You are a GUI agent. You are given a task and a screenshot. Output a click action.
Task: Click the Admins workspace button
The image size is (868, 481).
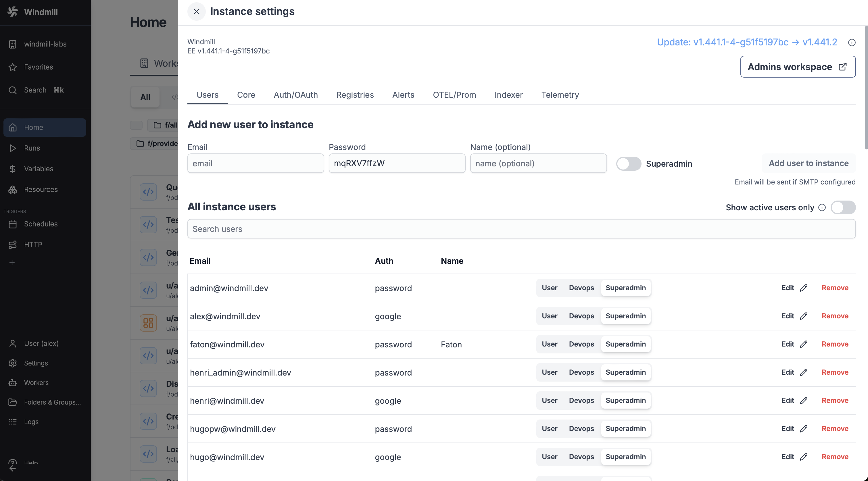pos(798,67)
